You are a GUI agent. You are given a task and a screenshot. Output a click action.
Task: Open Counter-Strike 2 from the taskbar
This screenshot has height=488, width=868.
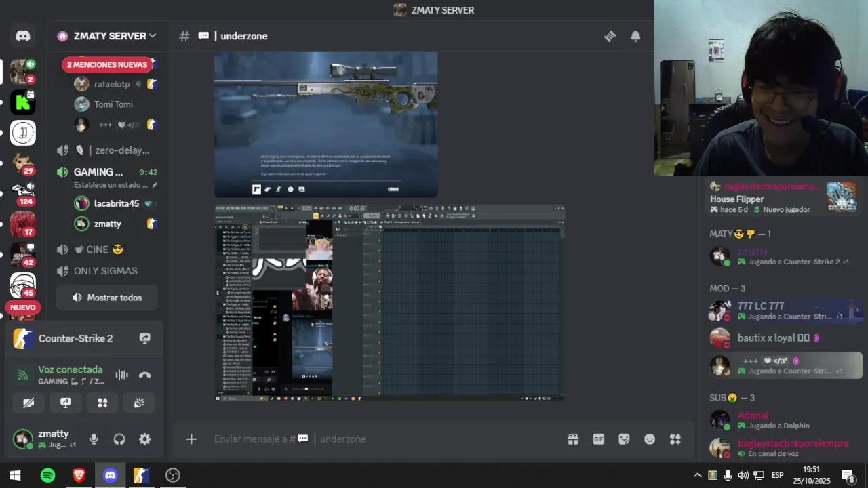pos(141,475)
